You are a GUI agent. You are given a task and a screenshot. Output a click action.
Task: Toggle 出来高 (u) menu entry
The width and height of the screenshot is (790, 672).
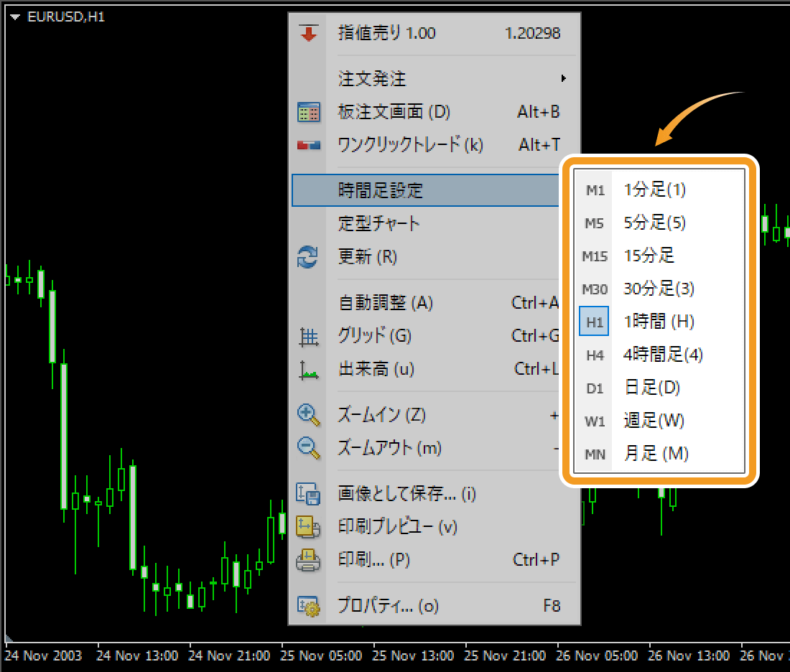coord(426,369)
